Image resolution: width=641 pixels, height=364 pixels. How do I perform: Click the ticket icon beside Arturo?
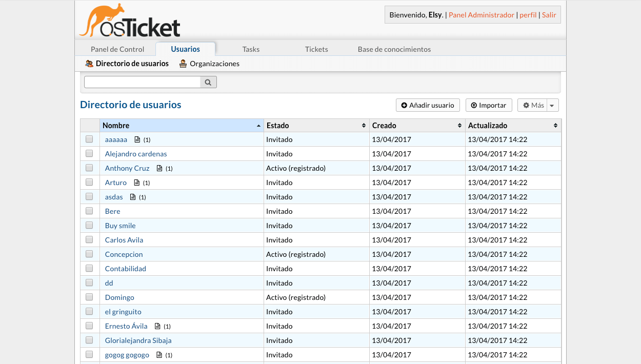tap(136, 183)
